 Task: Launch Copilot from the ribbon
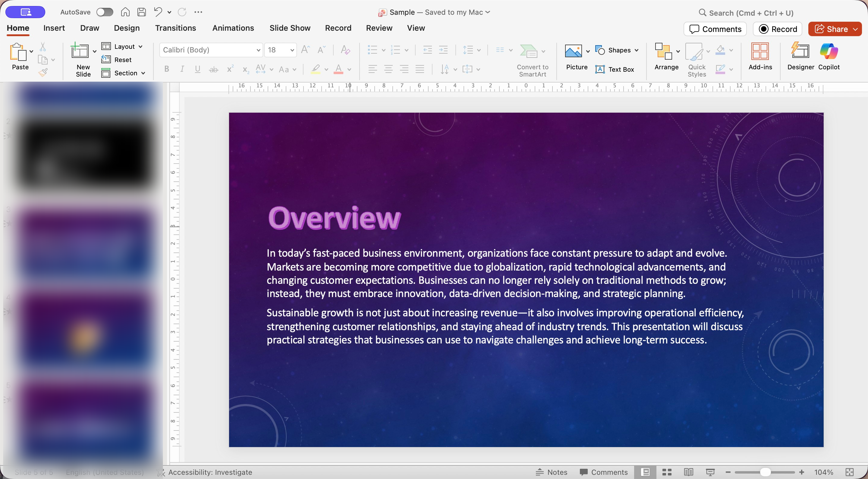(829, 56)
